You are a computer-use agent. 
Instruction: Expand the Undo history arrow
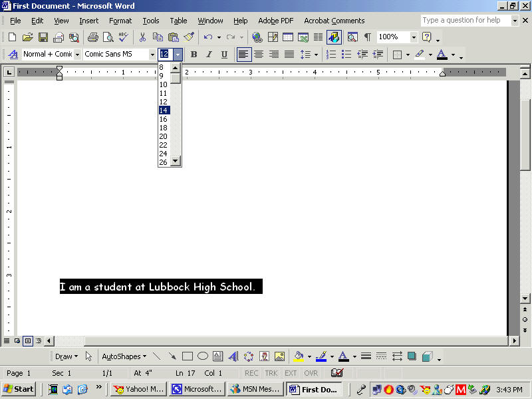pyautogui.click(x=219, y=37)
